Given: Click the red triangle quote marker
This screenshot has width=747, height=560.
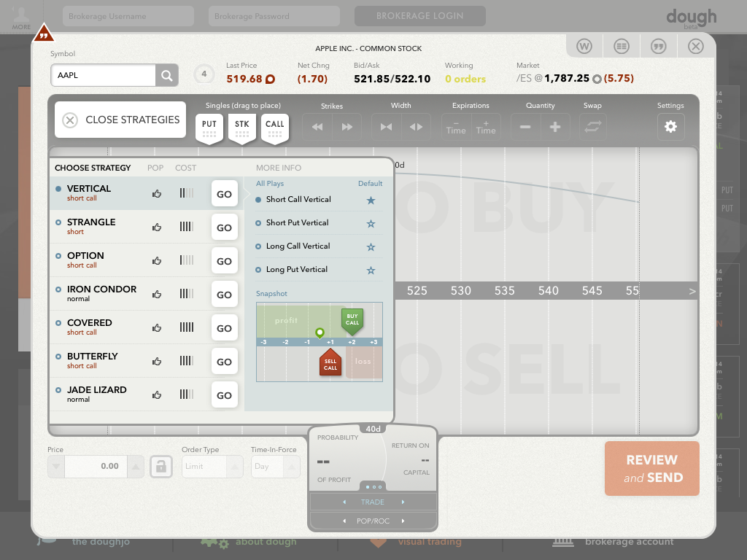Looking at the screenshot, I should coord(44,34).
